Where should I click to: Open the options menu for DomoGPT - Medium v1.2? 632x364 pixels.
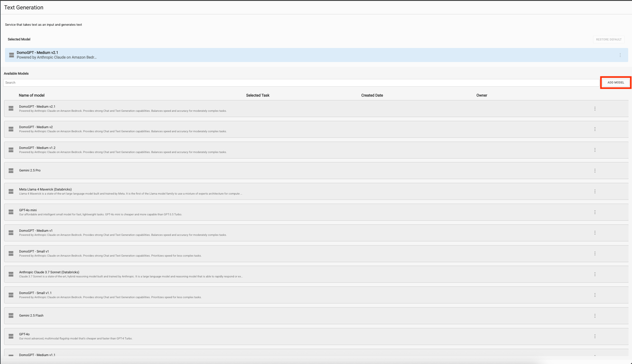(595, 150)
